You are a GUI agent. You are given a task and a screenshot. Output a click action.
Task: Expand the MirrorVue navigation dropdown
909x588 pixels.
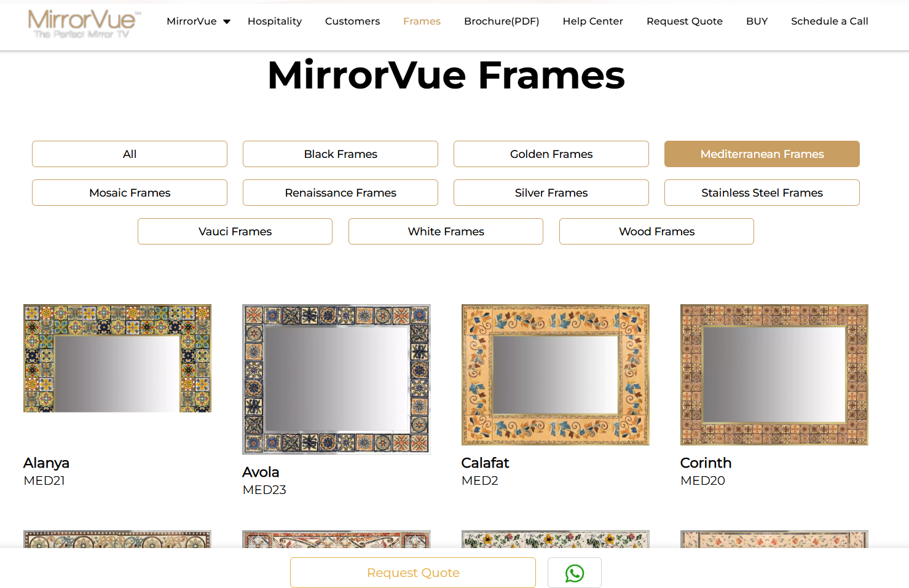pyautogui.click(x=198, y=20)
